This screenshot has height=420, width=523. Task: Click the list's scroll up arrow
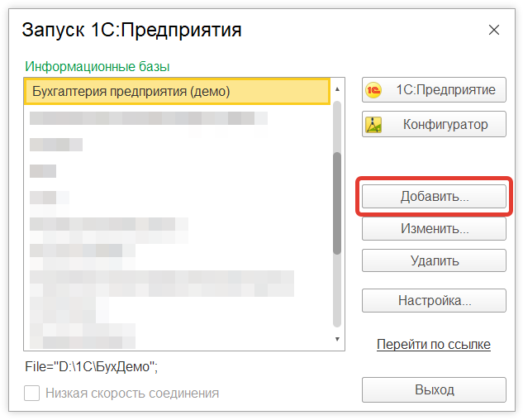[337, 86]
